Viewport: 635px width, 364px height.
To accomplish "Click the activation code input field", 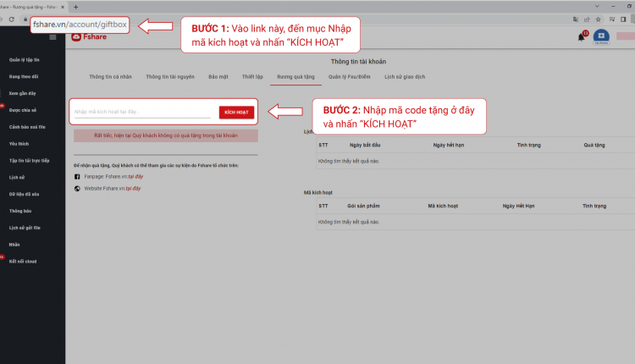I will [142, 112].
